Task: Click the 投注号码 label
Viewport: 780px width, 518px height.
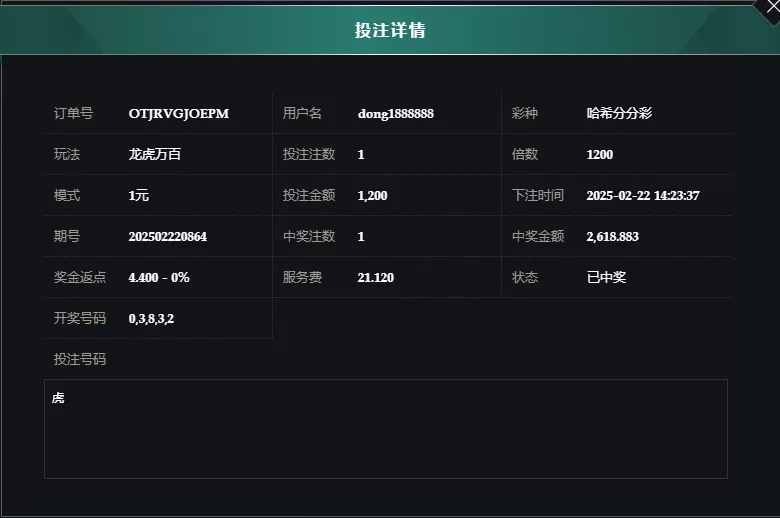Action: 80,359
